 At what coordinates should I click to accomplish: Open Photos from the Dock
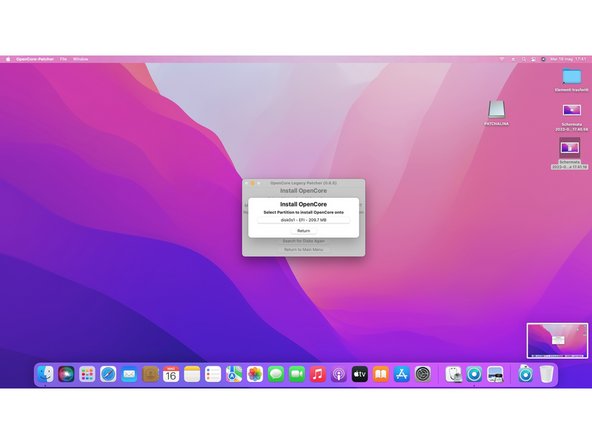(x=255, y=375)
